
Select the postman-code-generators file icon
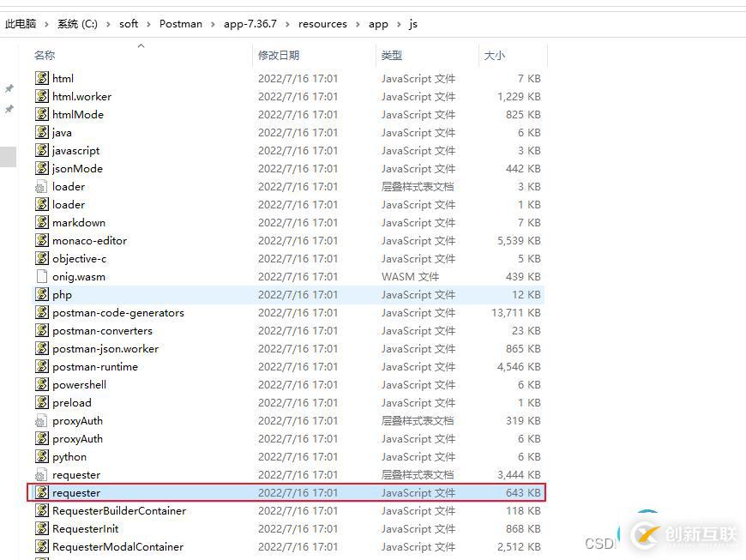[x=42, y=313]
